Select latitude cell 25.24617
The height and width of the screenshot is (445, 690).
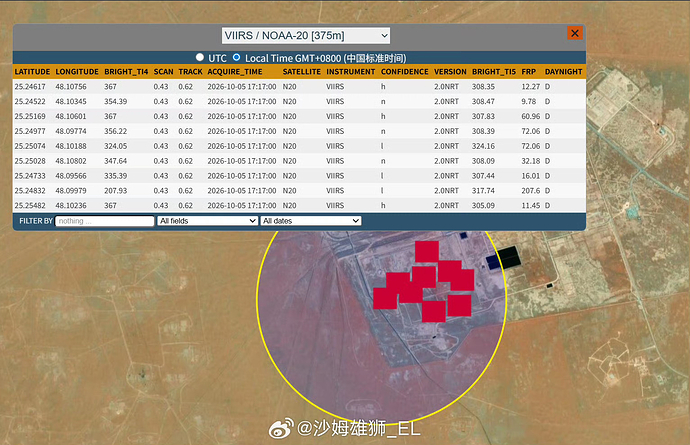(30, 87)
